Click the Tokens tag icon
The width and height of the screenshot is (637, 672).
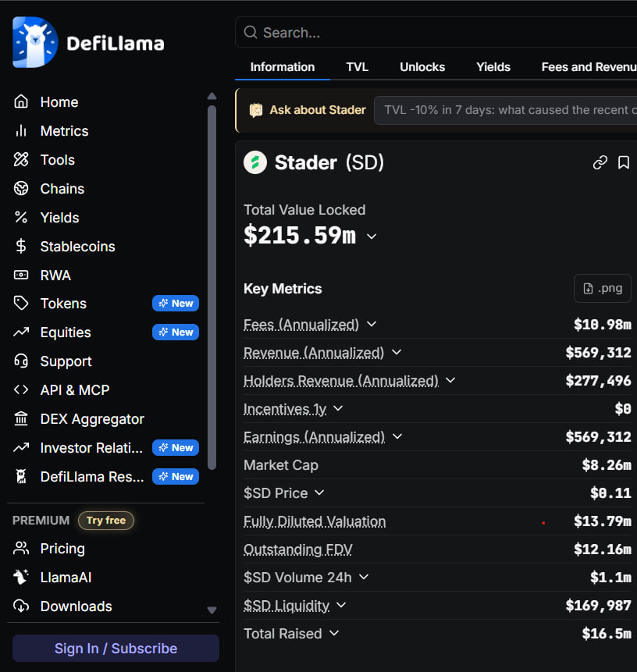click(21, 304)
